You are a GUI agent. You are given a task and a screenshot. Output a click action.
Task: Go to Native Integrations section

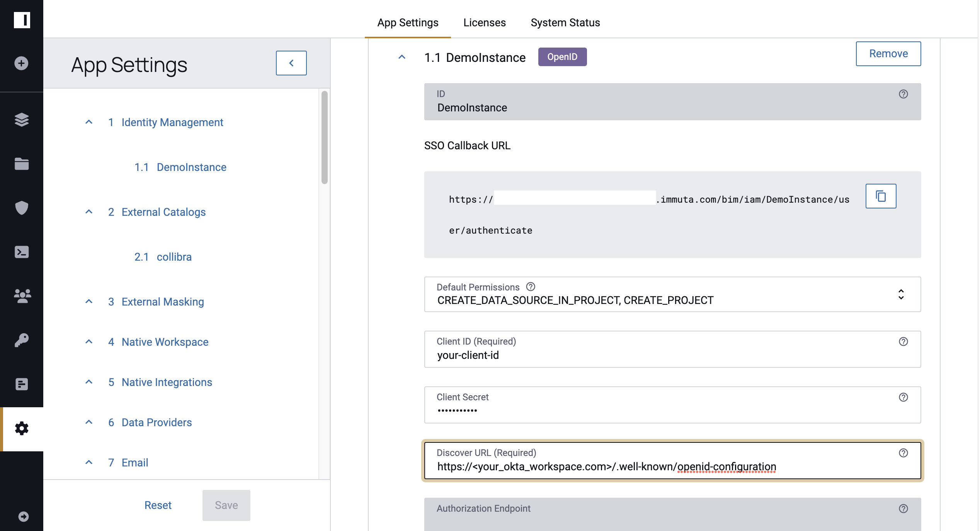click(167, 382)
